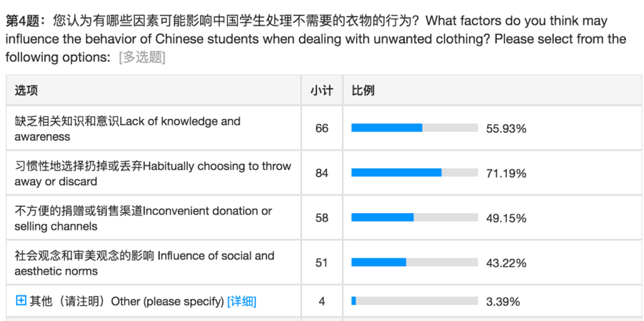
Task: Click the 第4题 question title
Action: [x=24, y=21]
